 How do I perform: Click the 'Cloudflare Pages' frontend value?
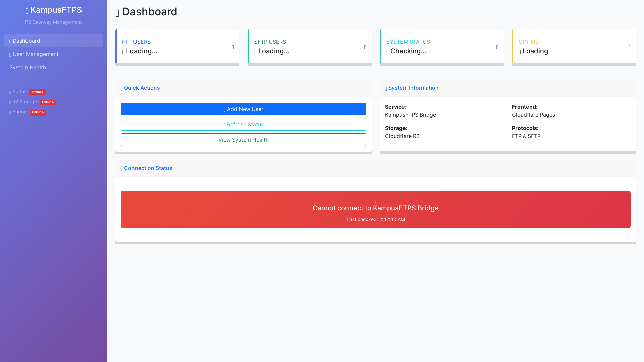533,115
